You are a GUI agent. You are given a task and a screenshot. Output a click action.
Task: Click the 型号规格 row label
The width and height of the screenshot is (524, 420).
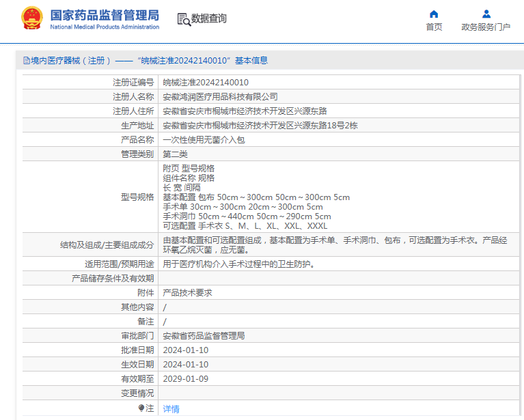pos(137,197)
